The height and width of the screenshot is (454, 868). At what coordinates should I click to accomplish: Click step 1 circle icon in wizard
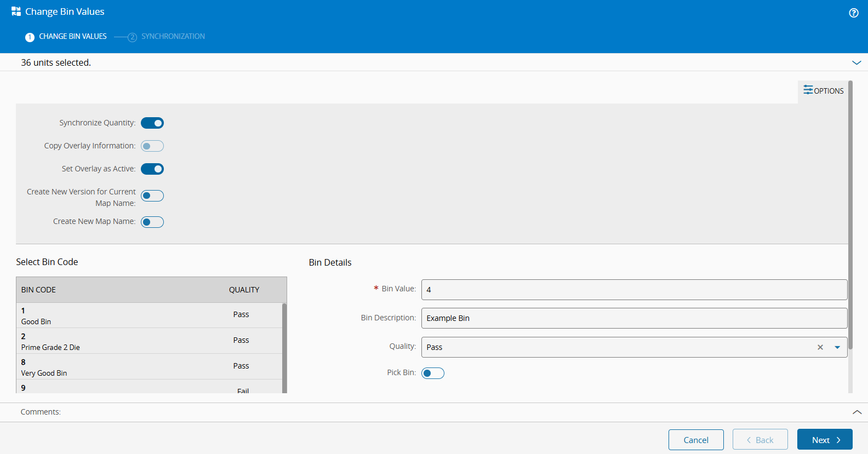(30, 37)
